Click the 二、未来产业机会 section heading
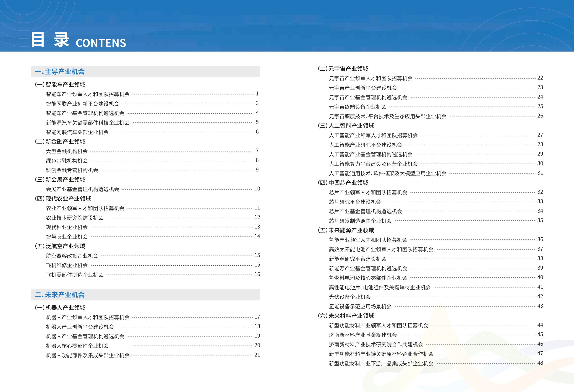Screen dimensions: 574x392 pos(60,294)
